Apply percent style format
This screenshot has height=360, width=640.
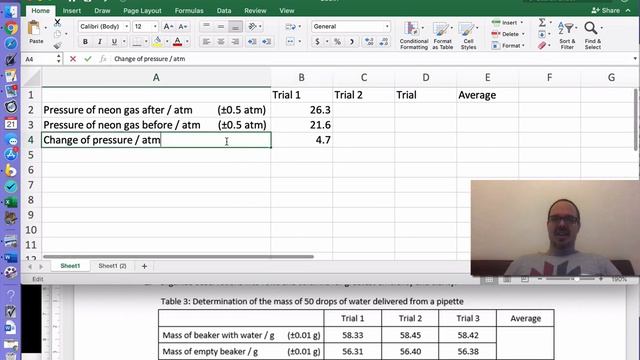point(337,42)
